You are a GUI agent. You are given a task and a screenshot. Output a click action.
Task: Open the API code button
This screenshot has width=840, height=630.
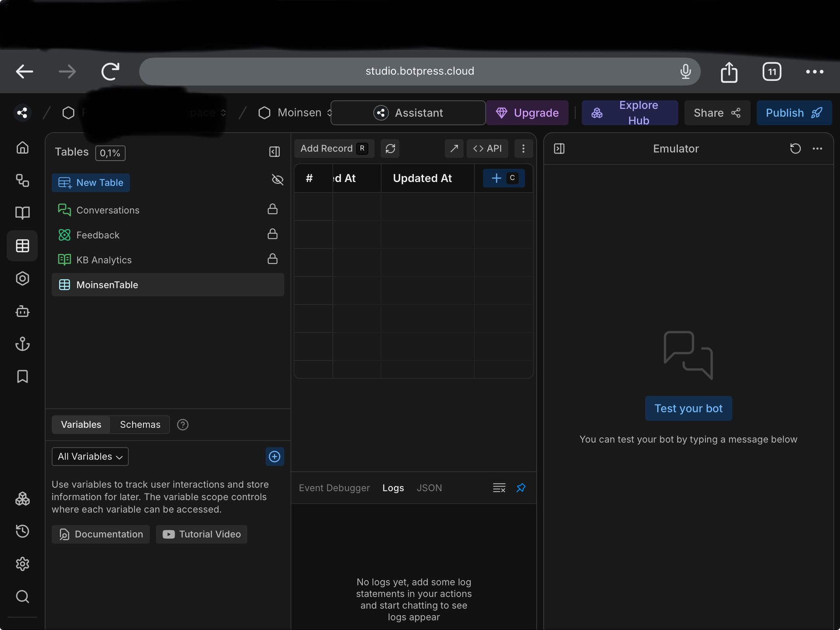487,149
